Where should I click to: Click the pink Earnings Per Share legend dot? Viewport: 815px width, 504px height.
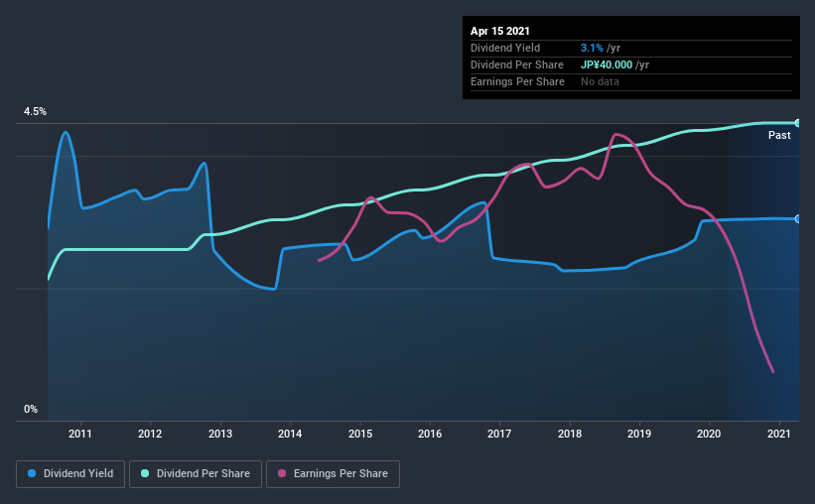tap(282, 473)
